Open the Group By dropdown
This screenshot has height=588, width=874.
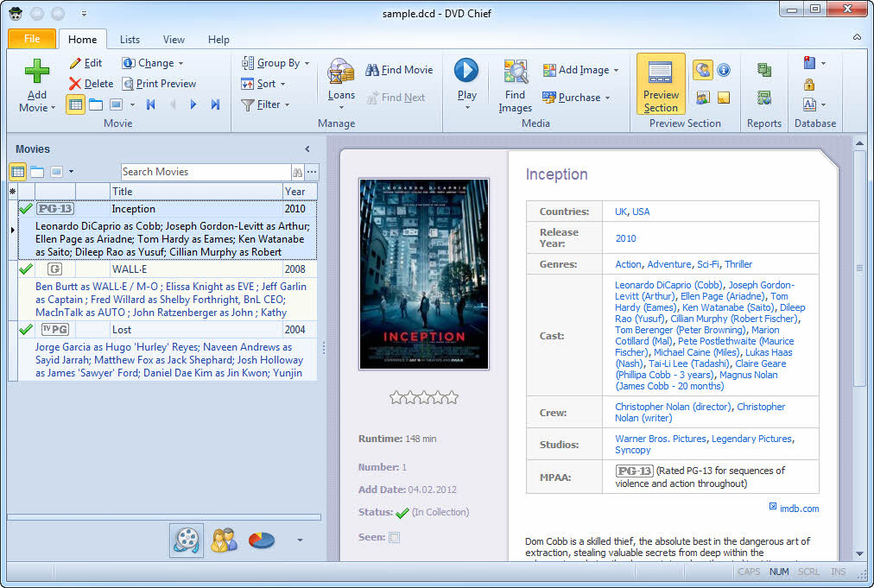(275, 63)
